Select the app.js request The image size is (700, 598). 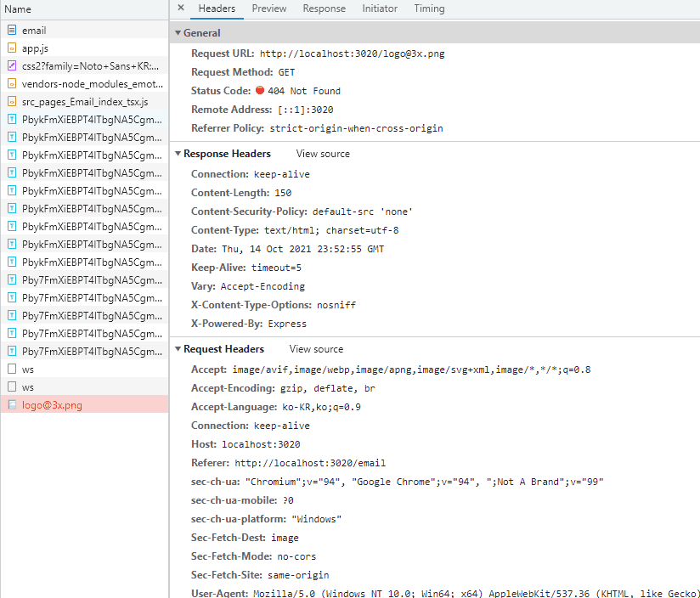pos(84,48)
